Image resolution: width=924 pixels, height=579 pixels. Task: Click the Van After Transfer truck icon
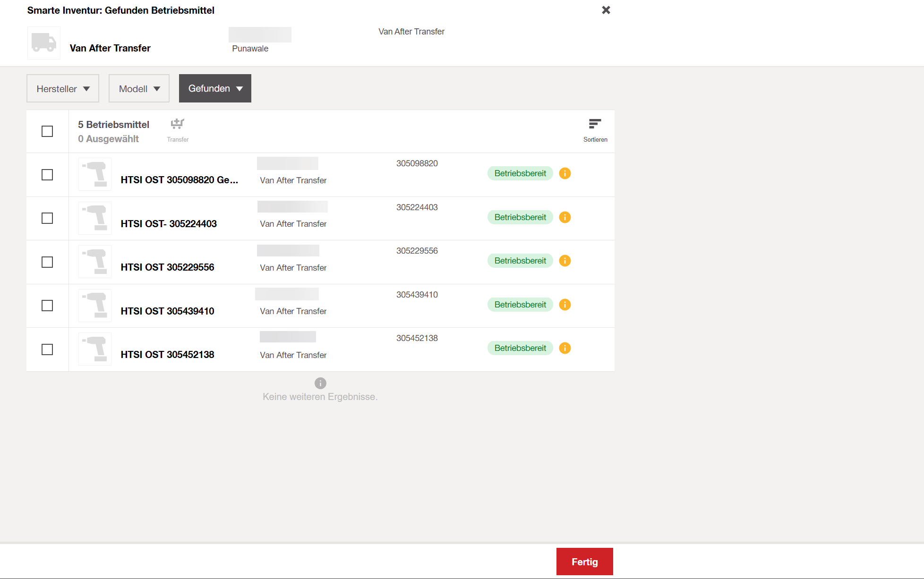pos(44,43)
